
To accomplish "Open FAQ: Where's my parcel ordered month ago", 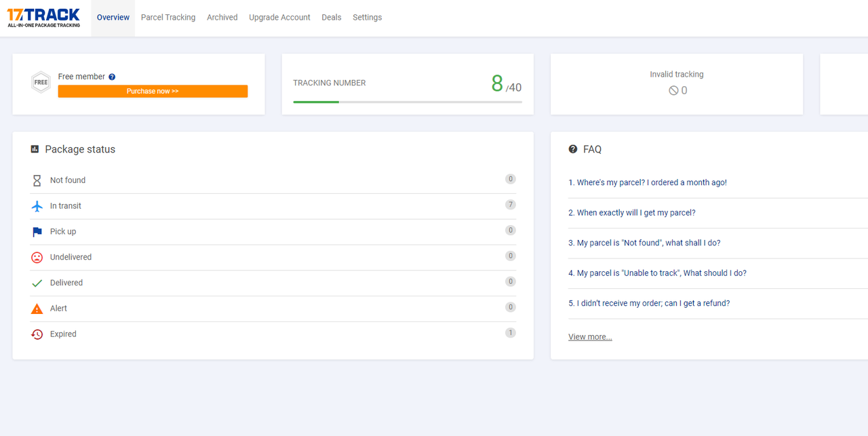I will [648, 182].
